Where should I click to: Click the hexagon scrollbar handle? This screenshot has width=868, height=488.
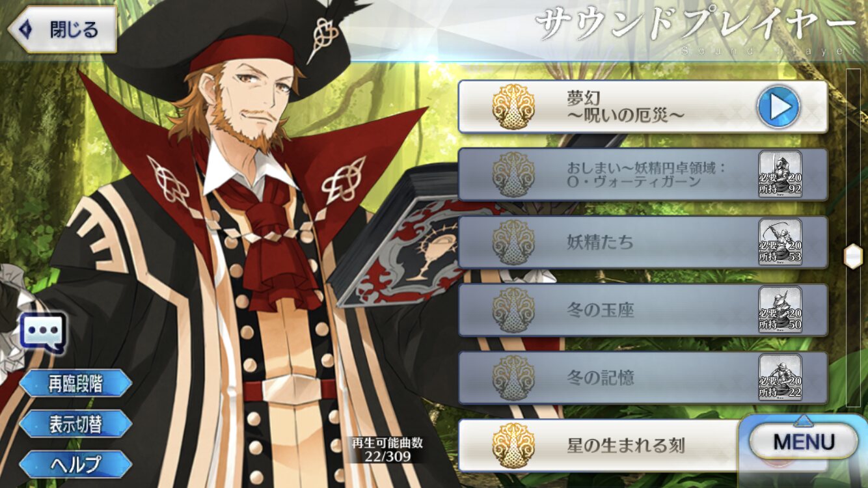(x=852, y=256)
